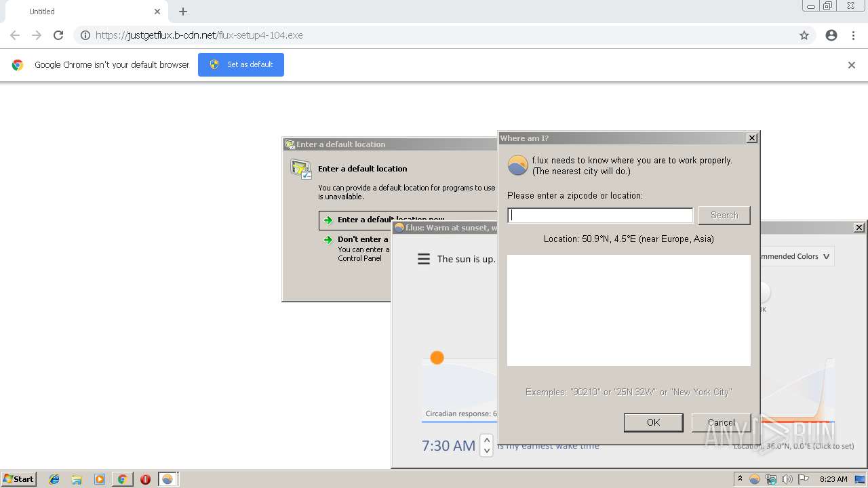
Task: Open Chrome three-dot menu
Action: click(853, 35)
